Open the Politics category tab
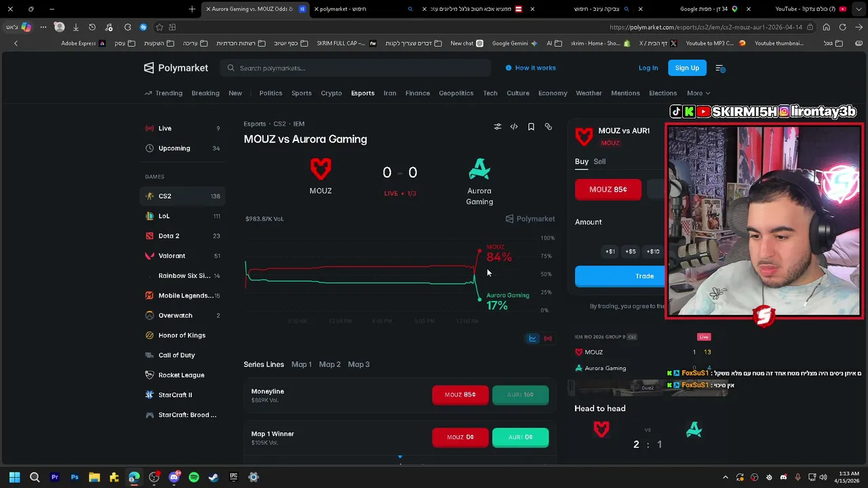 pos(271,93)
